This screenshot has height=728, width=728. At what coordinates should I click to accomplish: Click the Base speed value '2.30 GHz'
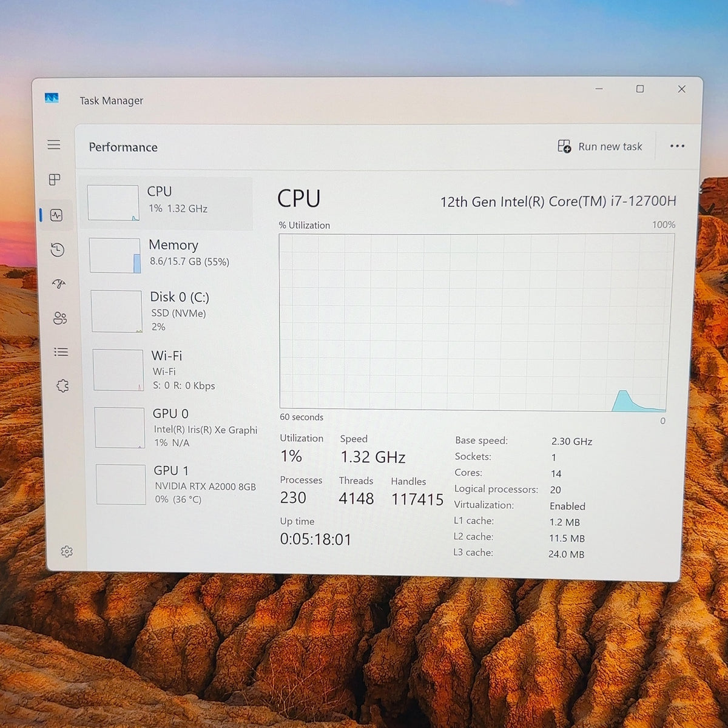571,441
